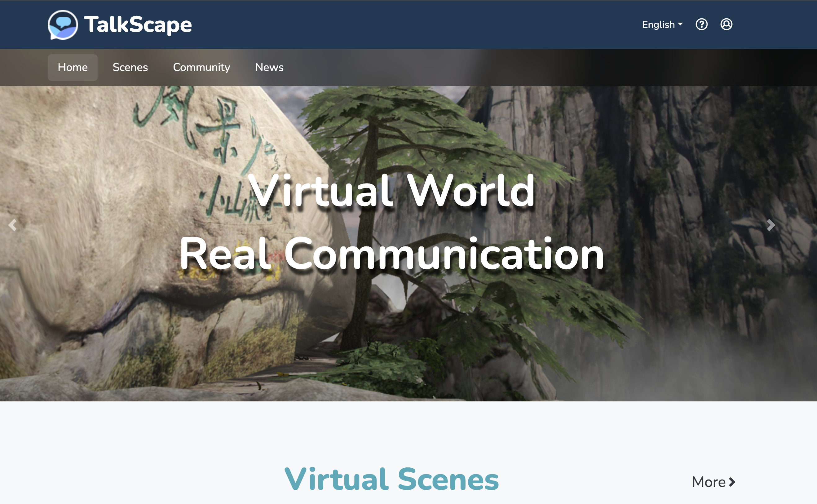Go to previous carousel slide arrow
Image resolution: width=817 pixels, height=504 pixels.
click(x=13, y=225)
